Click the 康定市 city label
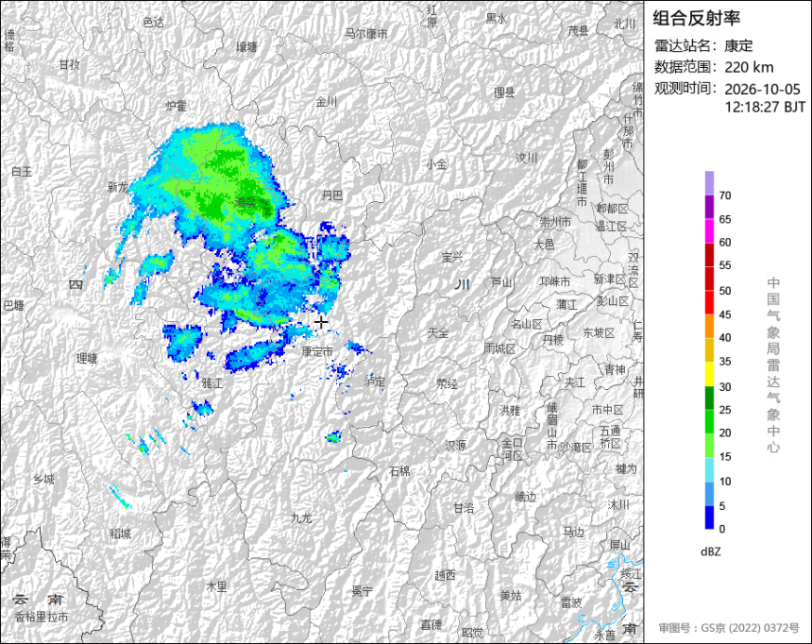The height and width of the screenshot is (644, 812). pyautogui.click(x=317, y=351)
